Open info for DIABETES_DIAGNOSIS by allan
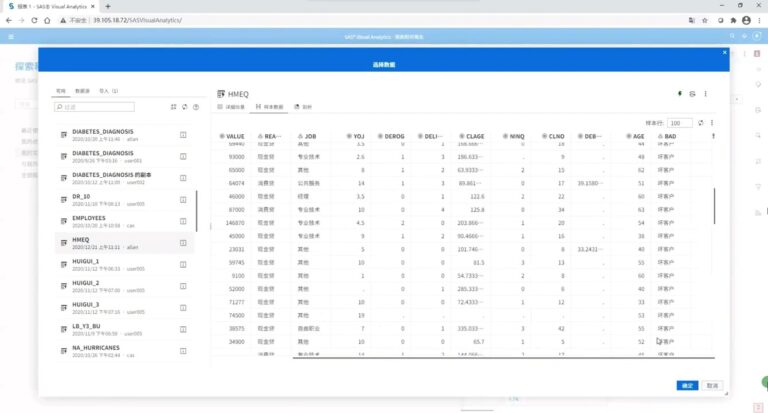 click(x=183, y=135)
